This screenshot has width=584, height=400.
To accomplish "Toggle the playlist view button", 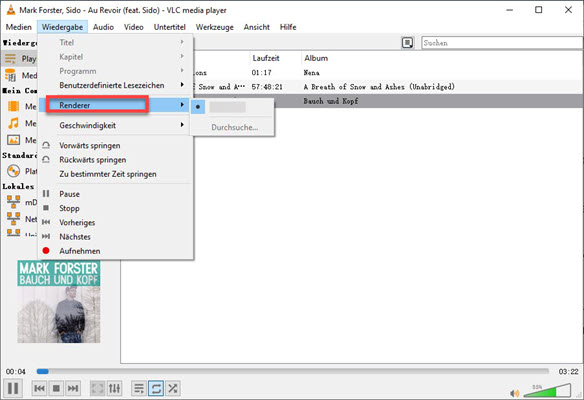I will [x=139, y=388].
